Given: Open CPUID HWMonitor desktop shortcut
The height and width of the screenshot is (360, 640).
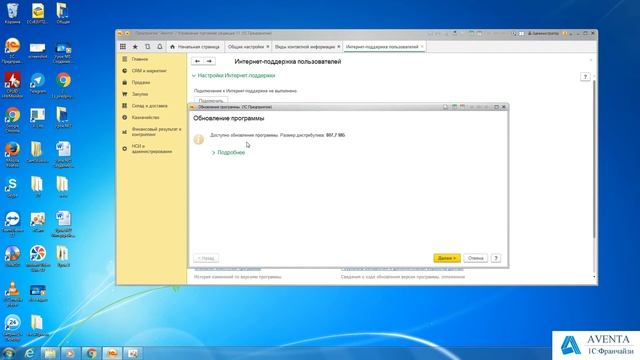Looking at the screenshot, I should [x=12, y=85].
